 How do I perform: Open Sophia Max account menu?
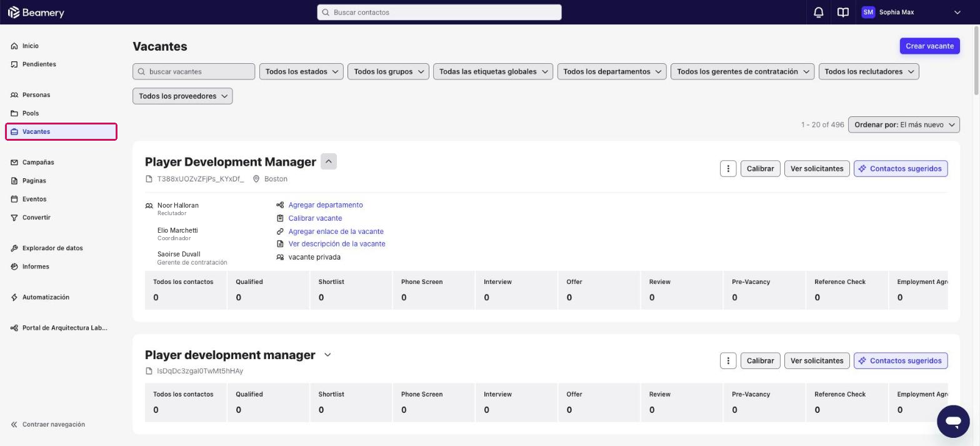[x=911, y=13]
